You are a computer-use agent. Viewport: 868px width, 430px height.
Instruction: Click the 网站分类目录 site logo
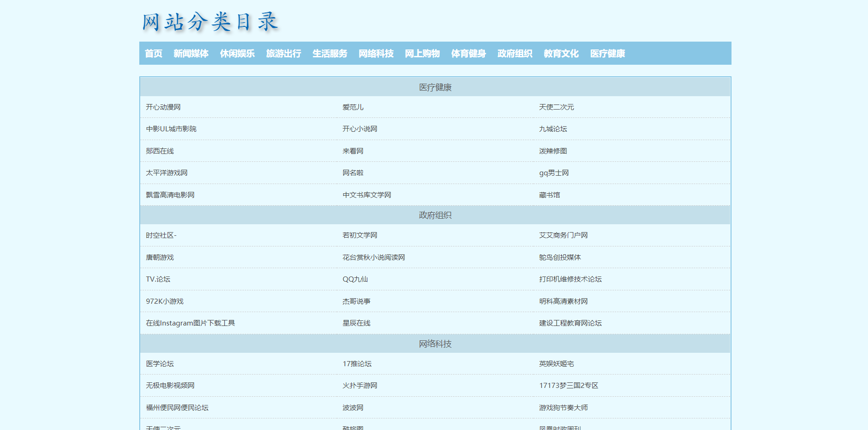click(x=210, y=22)
